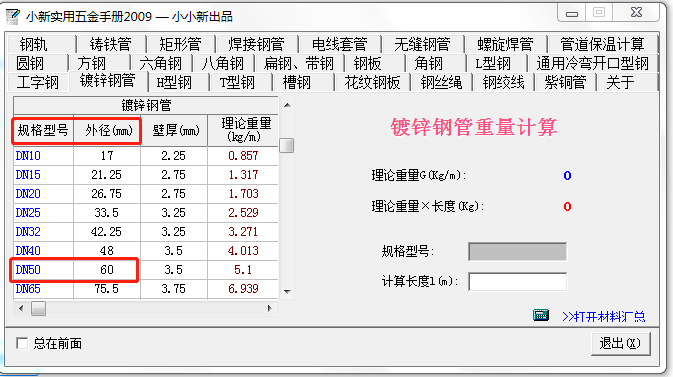
Task: Open the 关于 about tab
Action: 627,82
